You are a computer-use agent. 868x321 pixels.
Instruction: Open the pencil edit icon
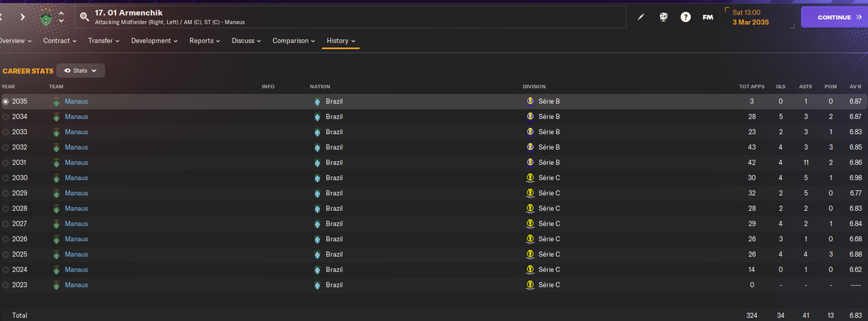tap(641, 17)
